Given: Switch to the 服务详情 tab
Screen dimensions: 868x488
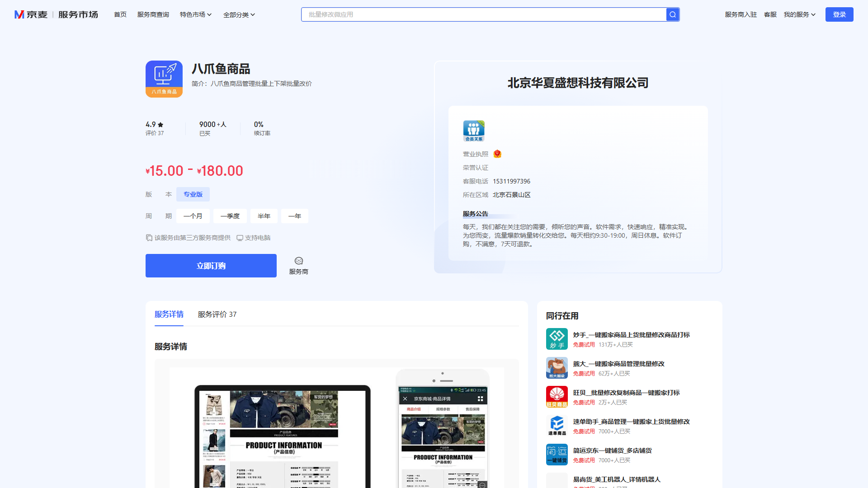Looking at the screenshot, I should (x=169, y=314).
